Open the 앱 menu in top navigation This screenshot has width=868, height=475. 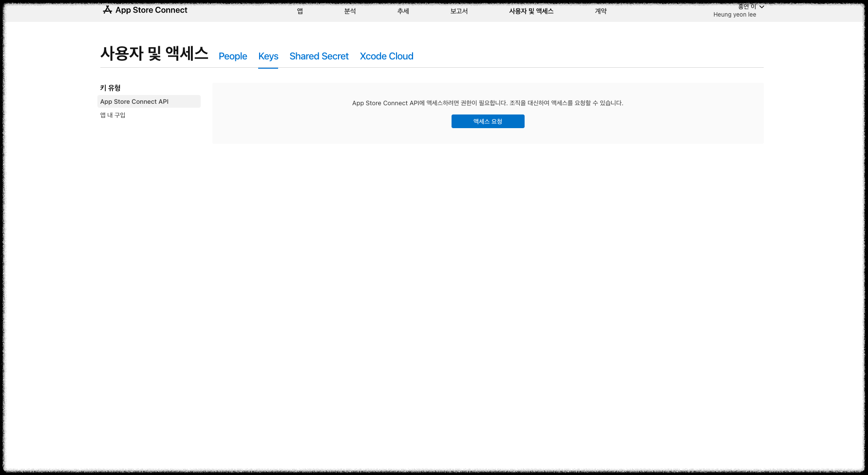click(300, 11)
